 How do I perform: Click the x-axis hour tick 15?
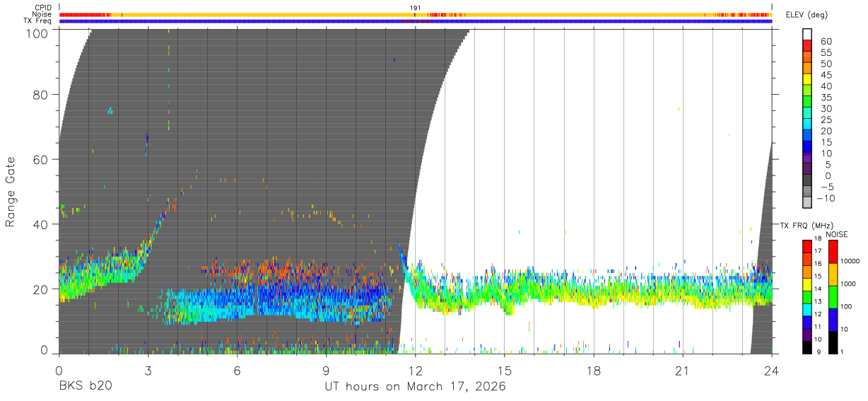(x=504, y=371)
